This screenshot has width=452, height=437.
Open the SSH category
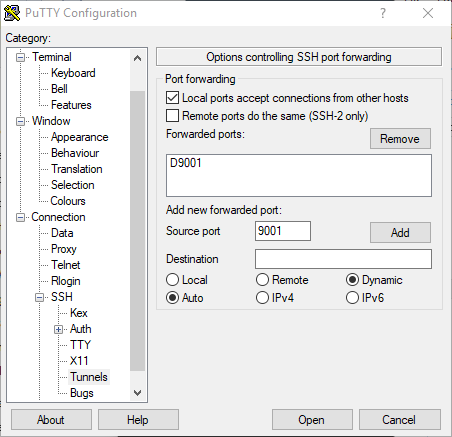tap(62, 297)
